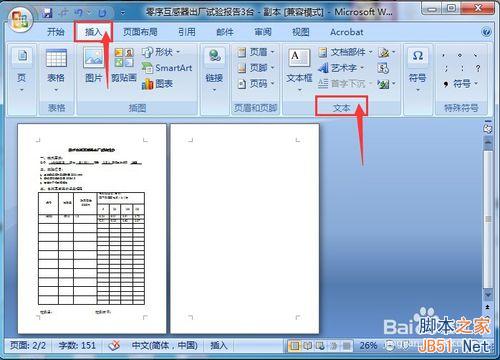Save document using quick access icon

click(47, 13)
